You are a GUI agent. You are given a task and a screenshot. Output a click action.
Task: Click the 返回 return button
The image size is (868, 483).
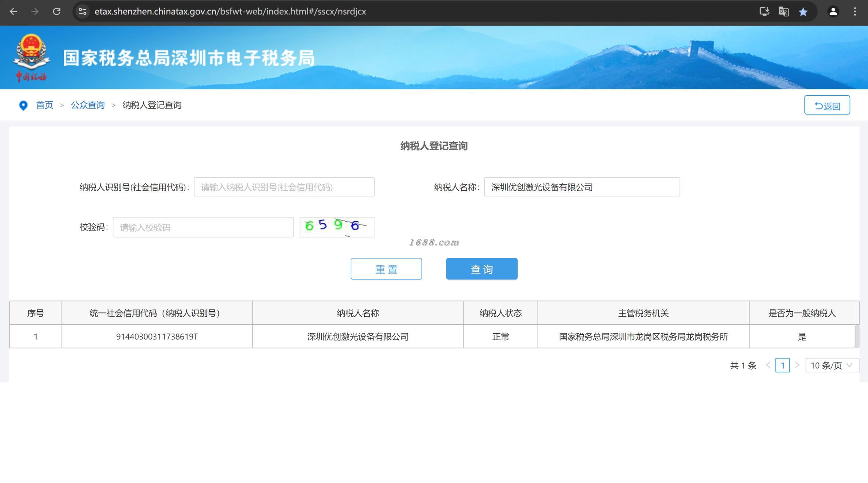[827, 105]
